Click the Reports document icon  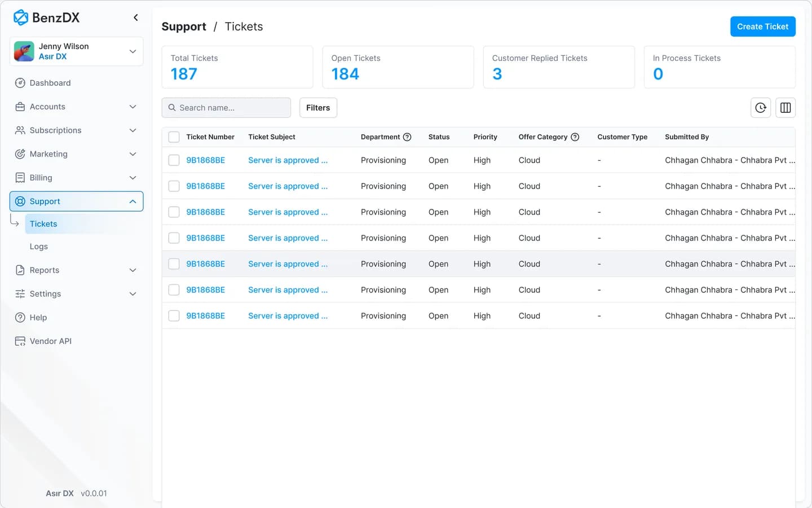point(20,270)
